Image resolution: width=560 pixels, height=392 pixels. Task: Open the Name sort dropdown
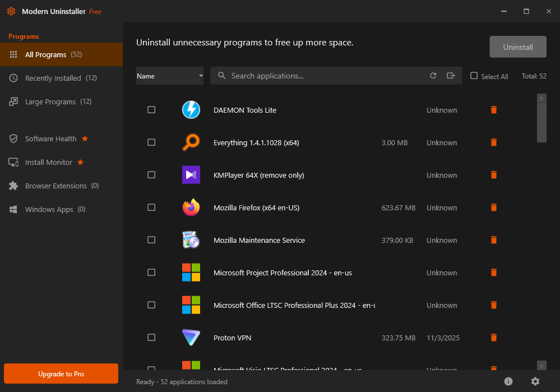(x=170, y=75)
